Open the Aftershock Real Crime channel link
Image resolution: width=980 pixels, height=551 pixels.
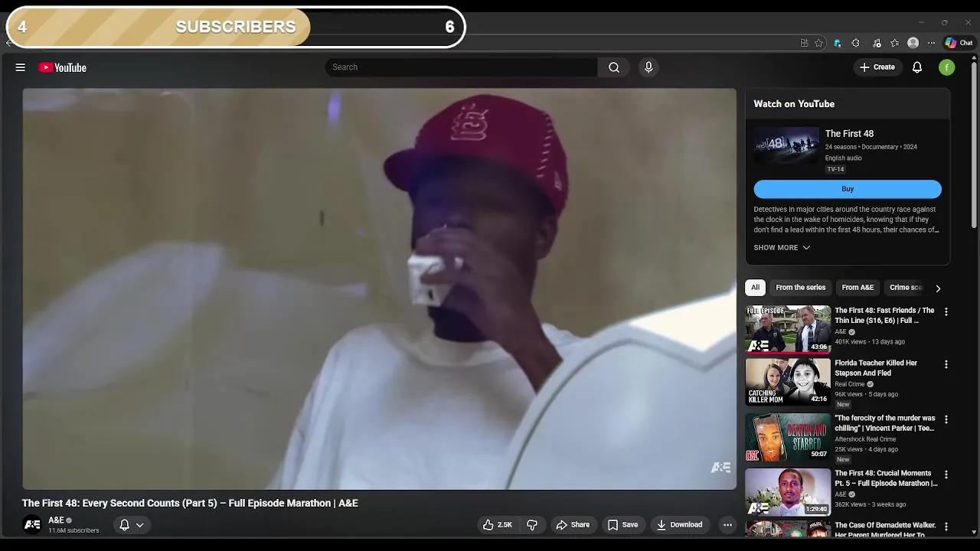tap(865, 439)
